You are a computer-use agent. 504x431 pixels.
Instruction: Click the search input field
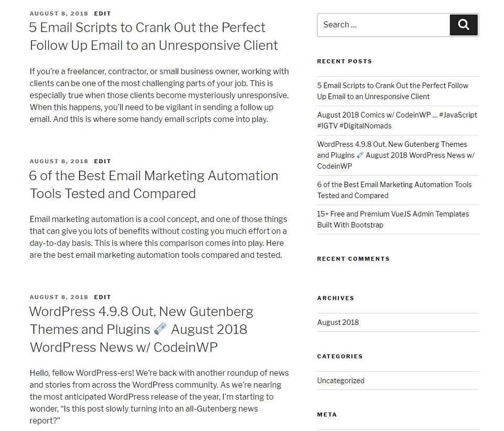pos(383,24)
